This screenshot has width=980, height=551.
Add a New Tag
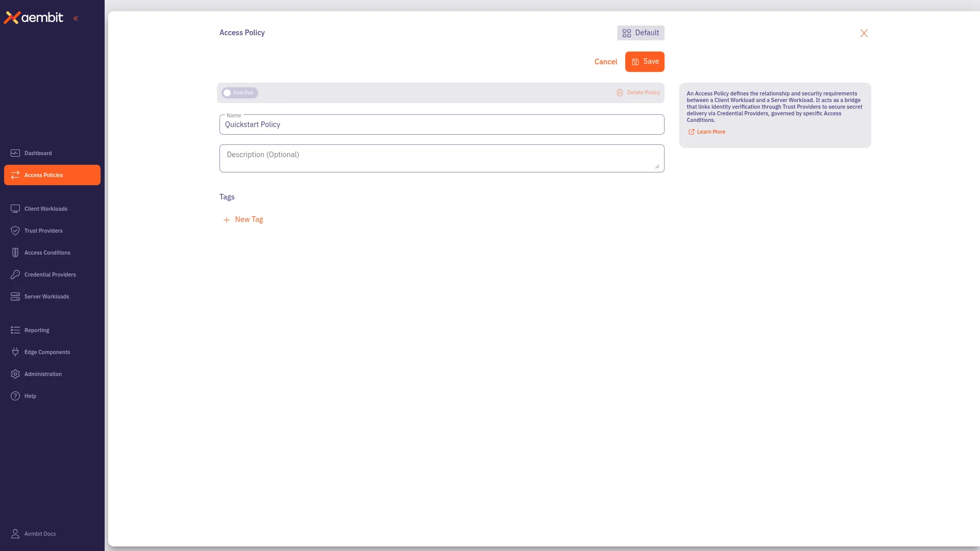point(243,219)
